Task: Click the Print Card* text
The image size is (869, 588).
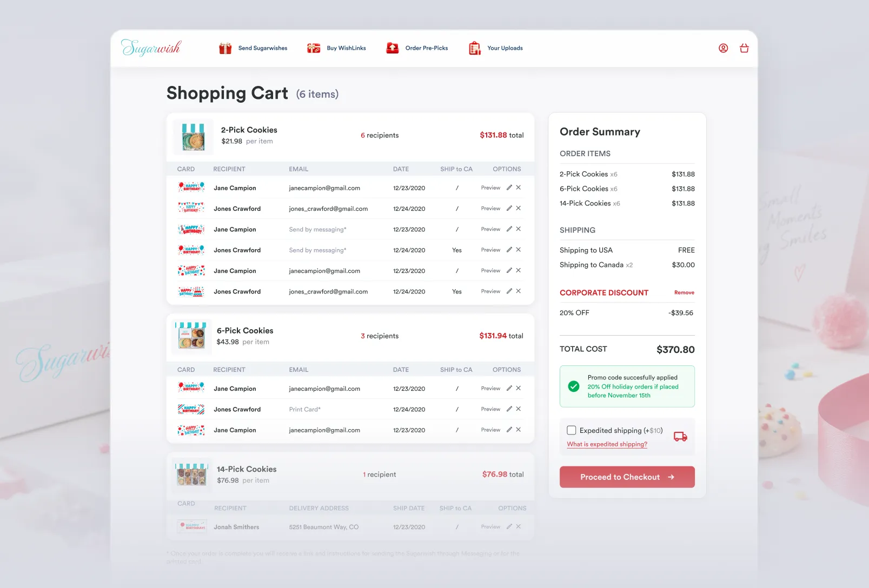Action: click(305, 410)
